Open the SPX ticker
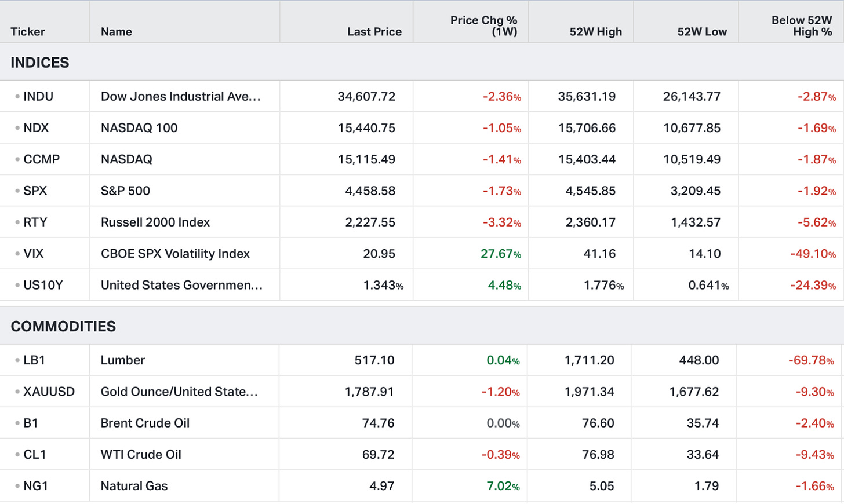The image size is (844, 504). (35, 191)
